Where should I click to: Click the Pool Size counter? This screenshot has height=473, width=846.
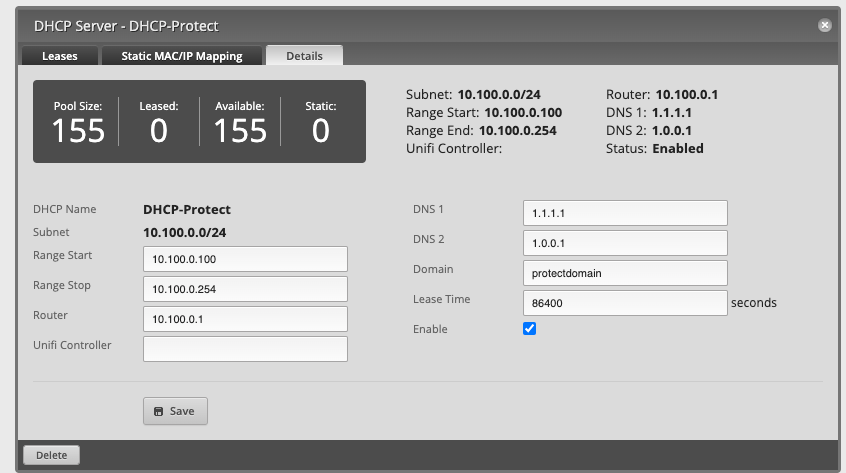tap(78, 122)
